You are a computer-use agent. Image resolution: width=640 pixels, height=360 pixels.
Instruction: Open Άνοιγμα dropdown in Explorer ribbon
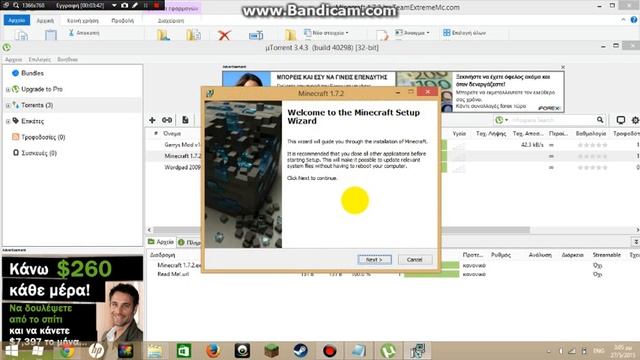412,33
